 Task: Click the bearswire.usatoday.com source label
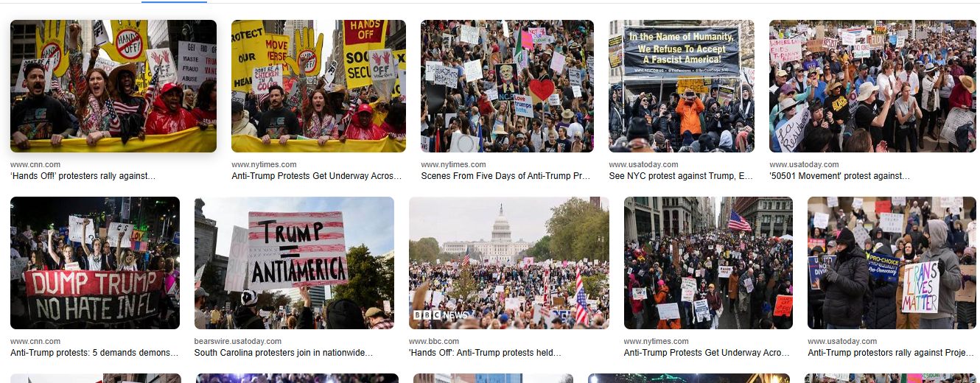click(238, 341)
